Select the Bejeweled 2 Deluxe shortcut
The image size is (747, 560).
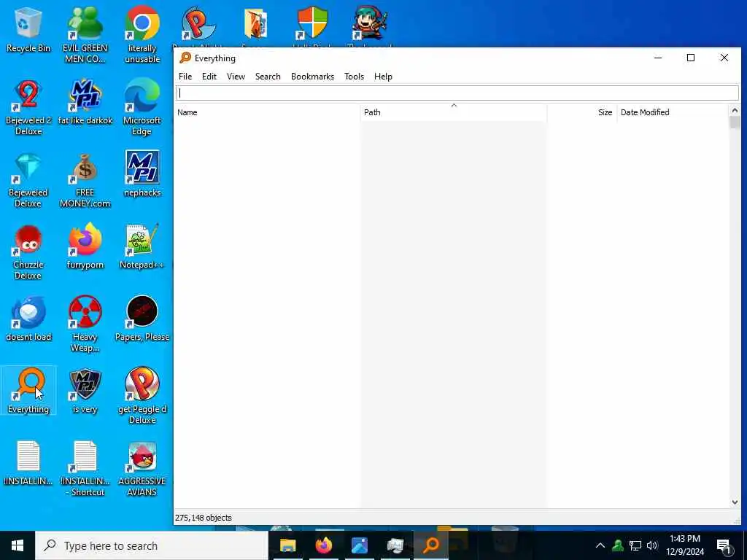28,107
